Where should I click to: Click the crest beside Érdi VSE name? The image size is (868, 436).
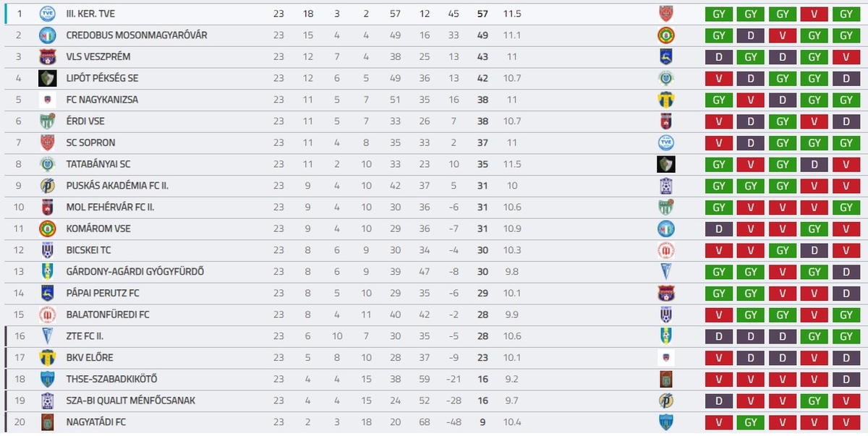point(48,121)
